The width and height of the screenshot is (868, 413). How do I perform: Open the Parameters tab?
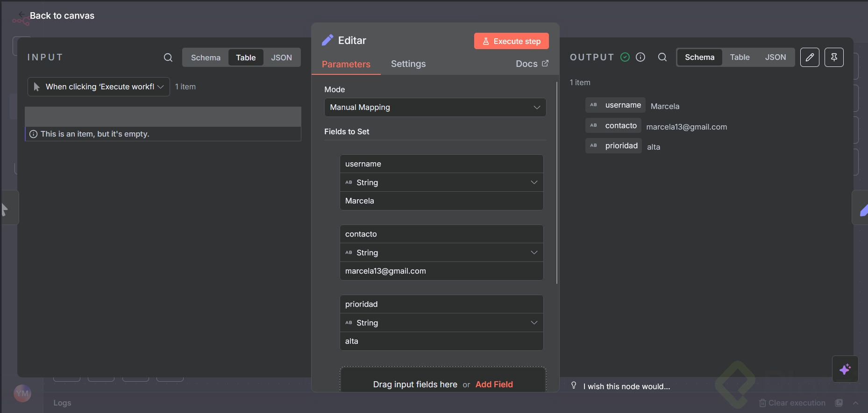click(x=346, y=64)
